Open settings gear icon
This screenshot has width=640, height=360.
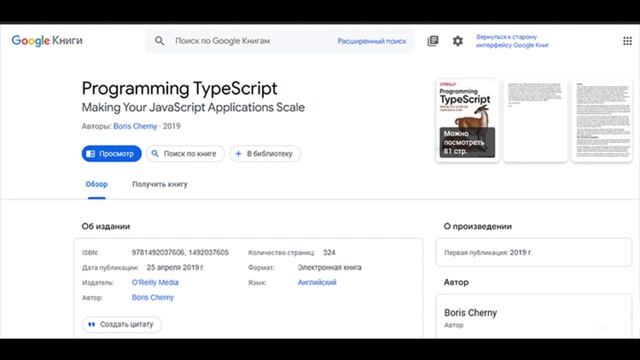tap(458, 41)
